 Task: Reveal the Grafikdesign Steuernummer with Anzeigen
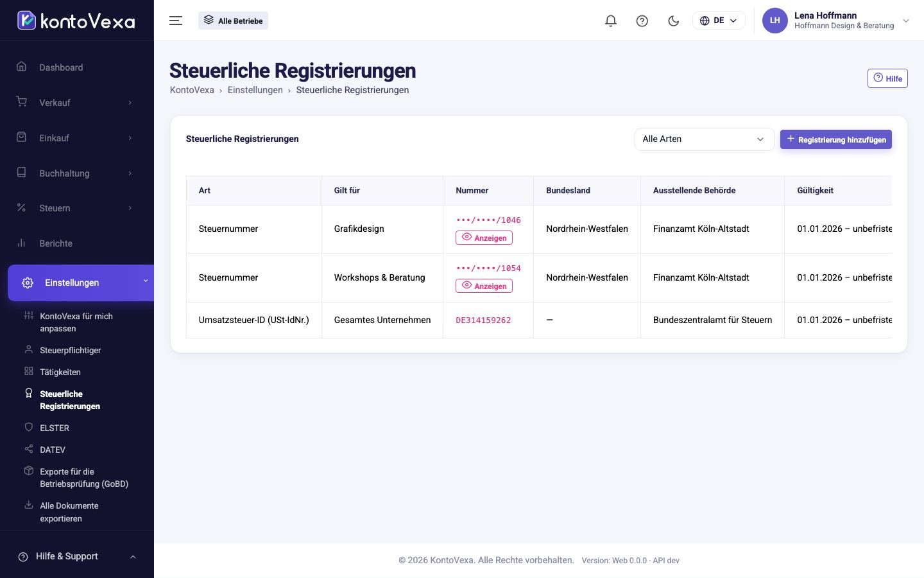pos(484,238)
